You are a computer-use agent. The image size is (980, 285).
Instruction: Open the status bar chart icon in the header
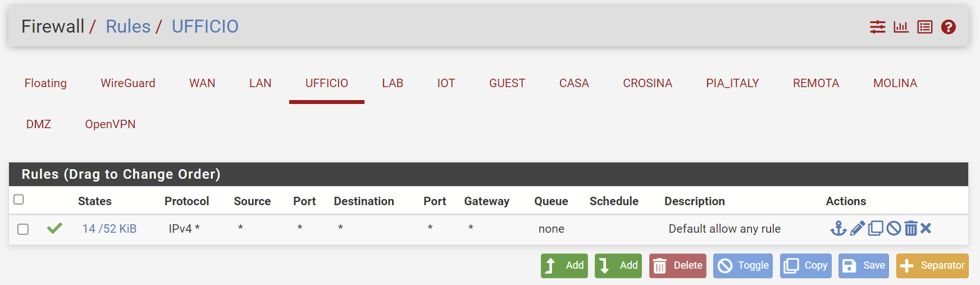pos(901,27)
